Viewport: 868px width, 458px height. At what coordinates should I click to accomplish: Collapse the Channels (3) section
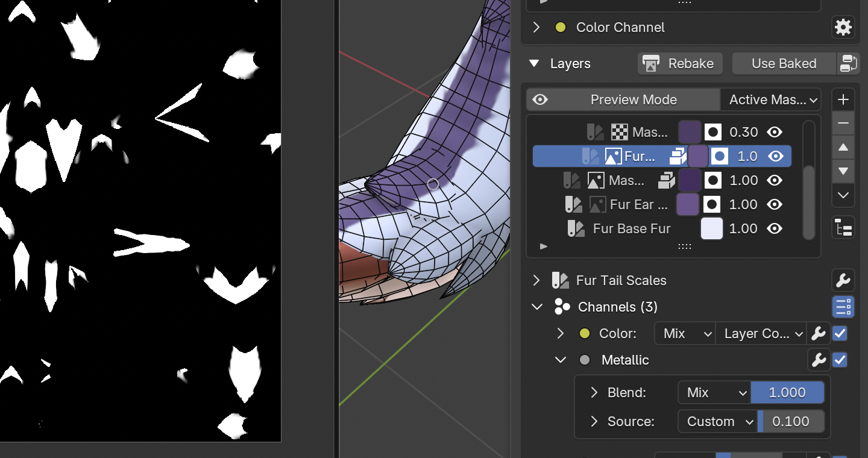click(536, 307)
